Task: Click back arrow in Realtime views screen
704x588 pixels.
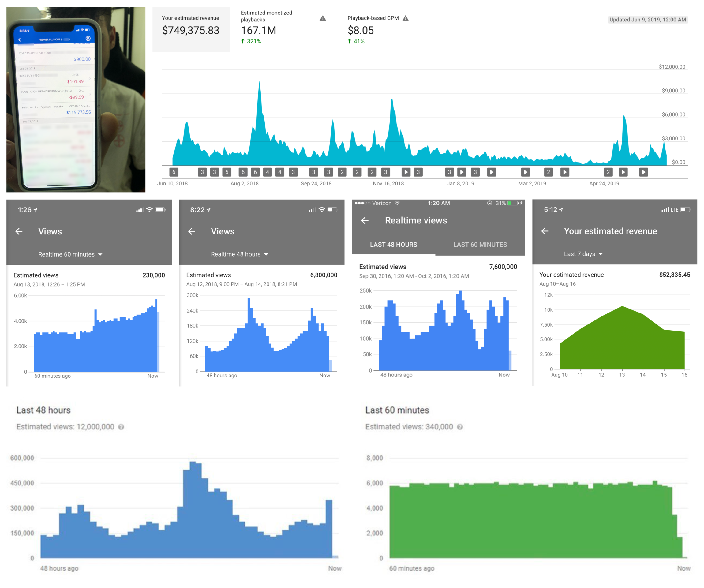Action: coord(365,220)
